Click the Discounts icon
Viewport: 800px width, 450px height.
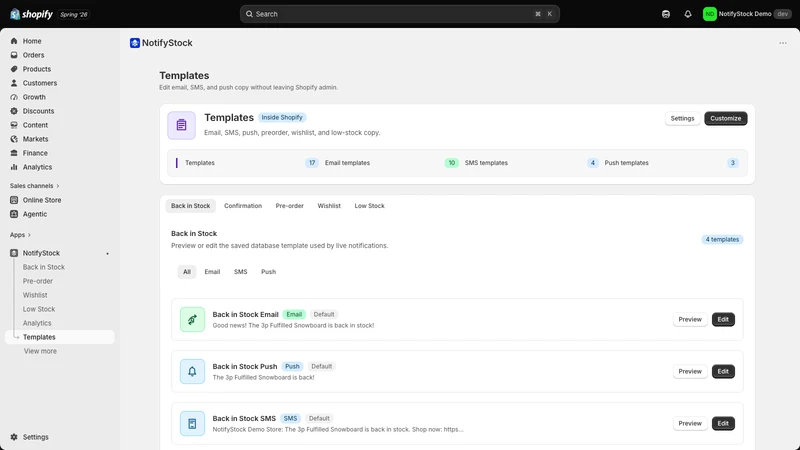click(x=14, y=111)
